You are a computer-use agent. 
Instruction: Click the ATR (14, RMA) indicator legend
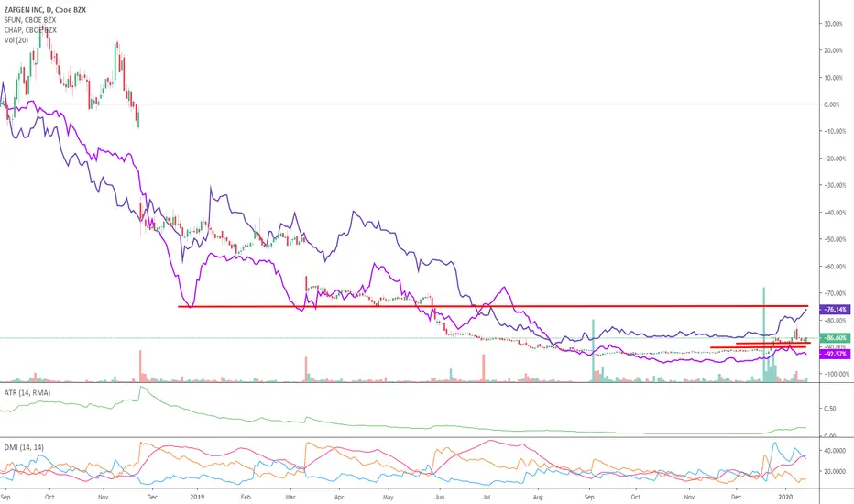click(x=27, y=392)
